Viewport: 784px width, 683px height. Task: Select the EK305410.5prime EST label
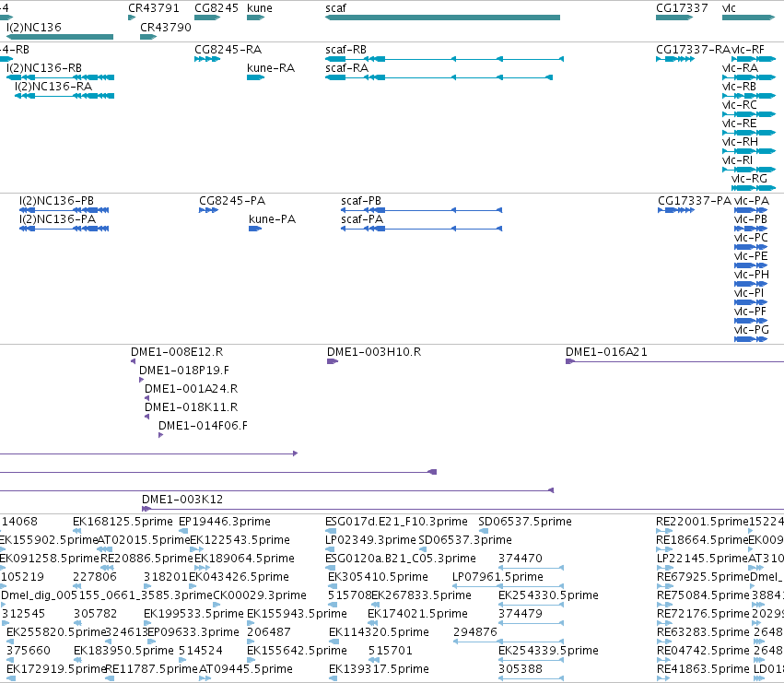click(x=378, y=577)
